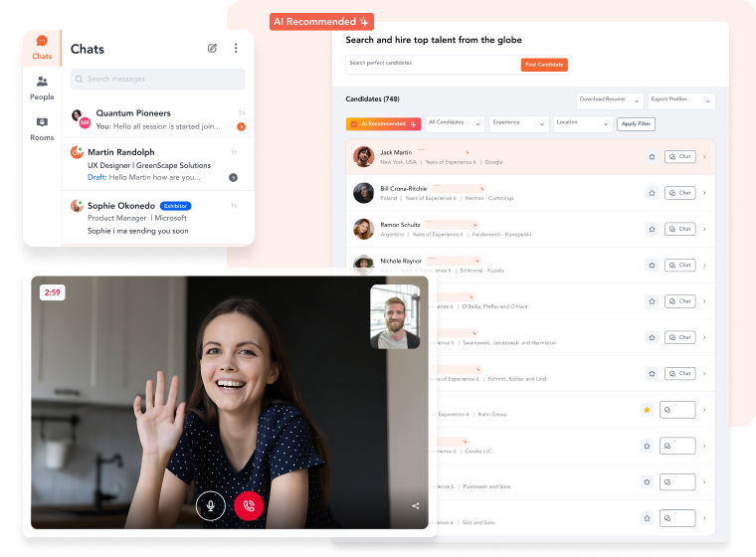Open the Rooms tab in sidebar
756x557 pixels.
point(42,128)
